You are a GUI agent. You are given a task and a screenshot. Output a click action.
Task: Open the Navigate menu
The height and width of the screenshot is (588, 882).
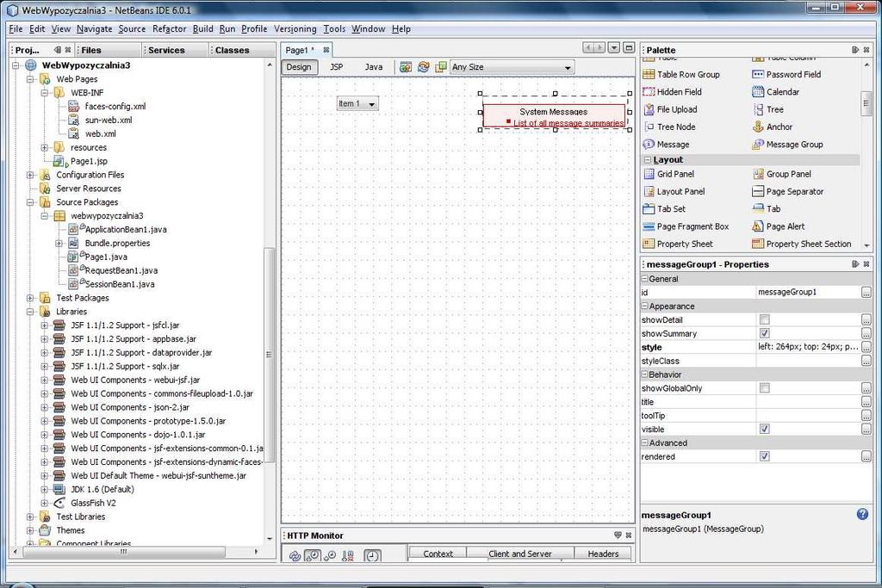point(95,28)
